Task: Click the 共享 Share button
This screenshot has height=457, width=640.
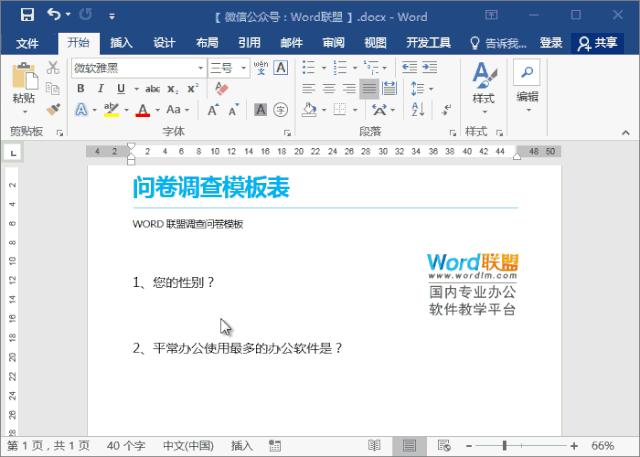Action: 598,43
